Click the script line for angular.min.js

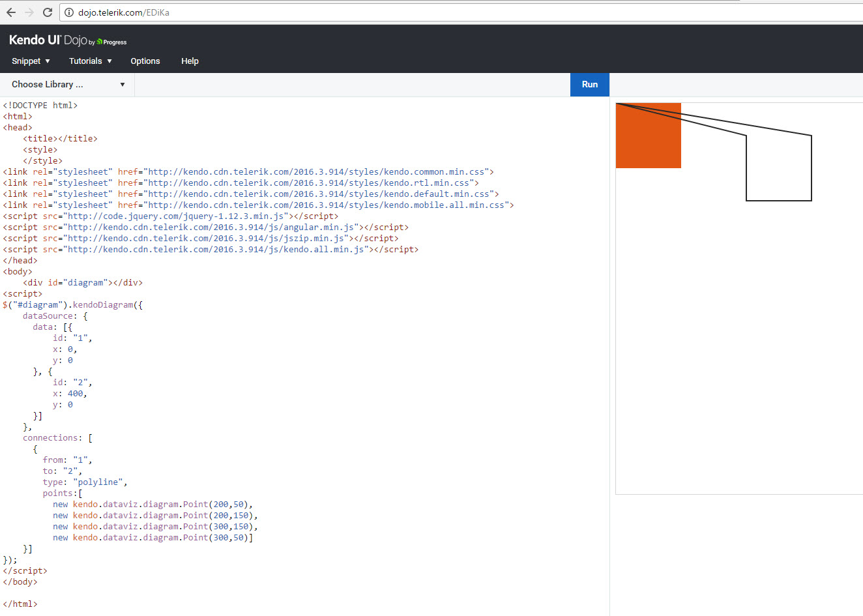[x=206, y=227]
